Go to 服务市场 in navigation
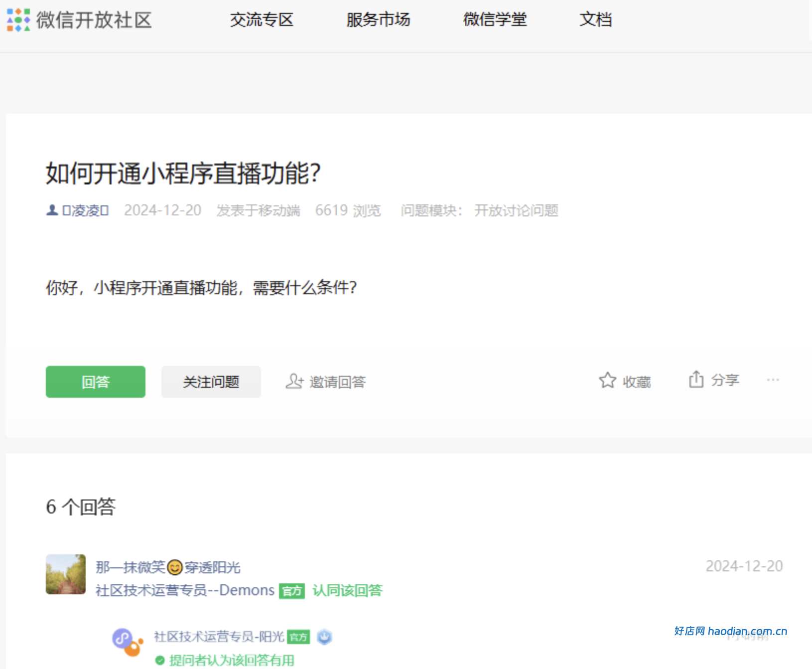The width and height of the screenshot is (812, 669). 378,19
